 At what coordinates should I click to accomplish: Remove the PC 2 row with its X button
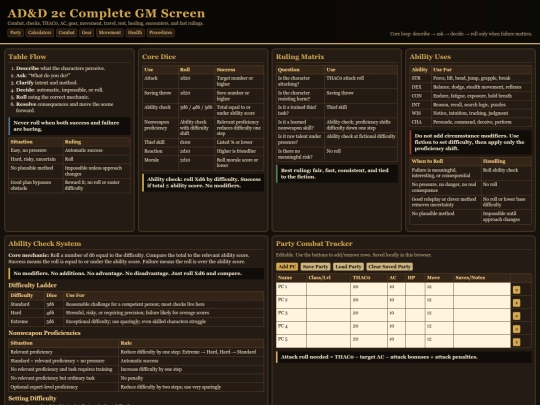[516, 303]
